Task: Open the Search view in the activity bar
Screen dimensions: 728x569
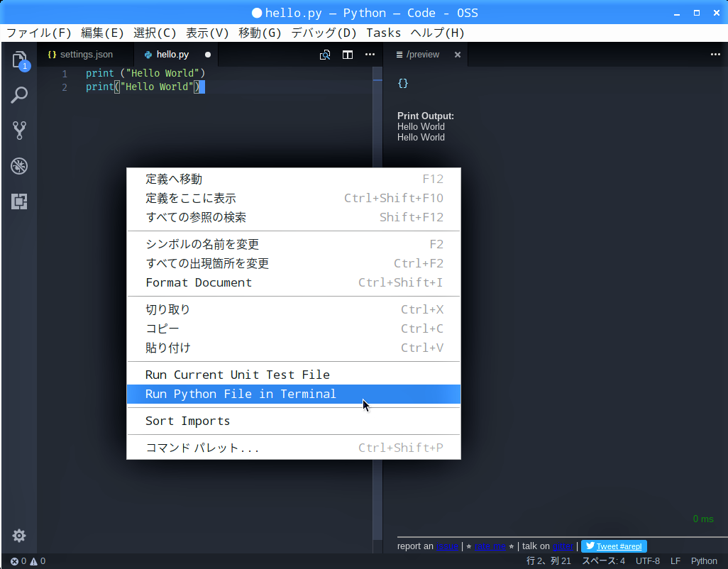Action: click(19, 95)
